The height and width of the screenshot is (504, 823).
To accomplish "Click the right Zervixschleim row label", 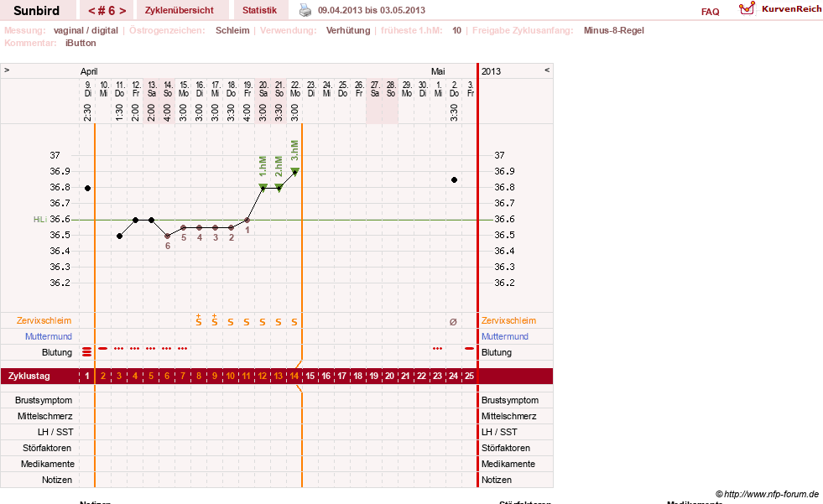I will pyautogui.click(x=508, y=320).
